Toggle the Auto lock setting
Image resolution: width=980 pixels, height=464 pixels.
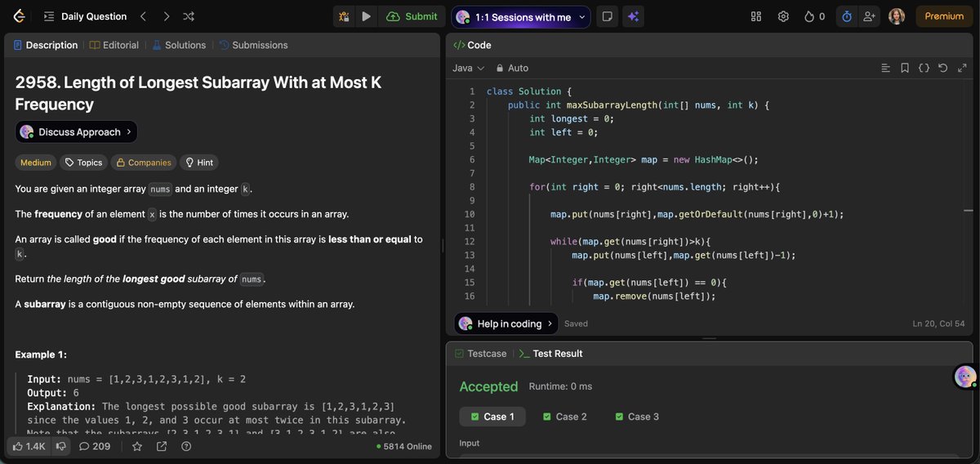pyautogui.click(x=511, y=68)
